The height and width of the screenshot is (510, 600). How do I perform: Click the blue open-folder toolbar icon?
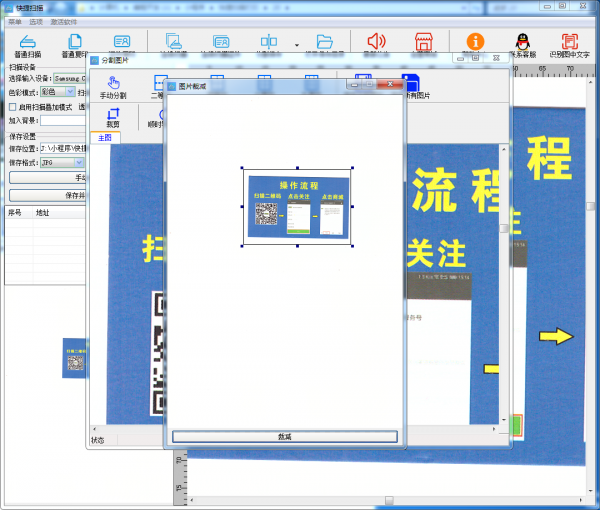tap(324, 42)
